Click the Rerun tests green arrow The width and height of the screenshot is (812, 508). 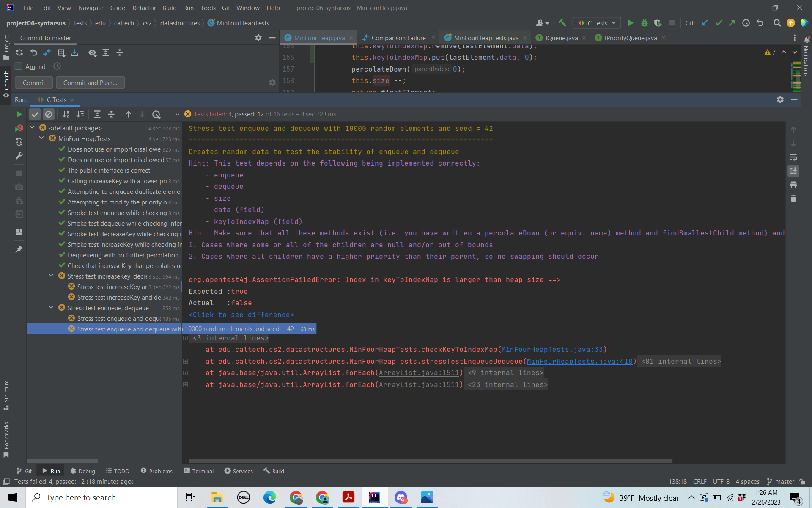19,114
